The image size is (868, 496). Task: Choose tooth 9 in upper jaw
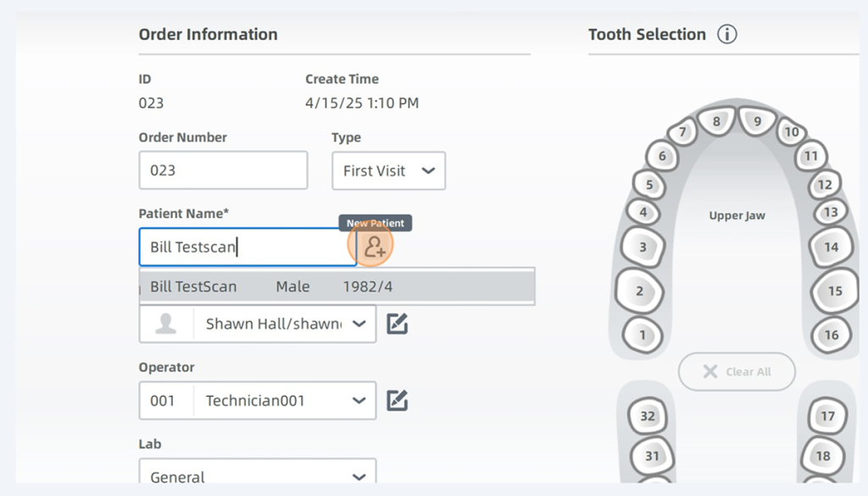[x=757, y=122]
